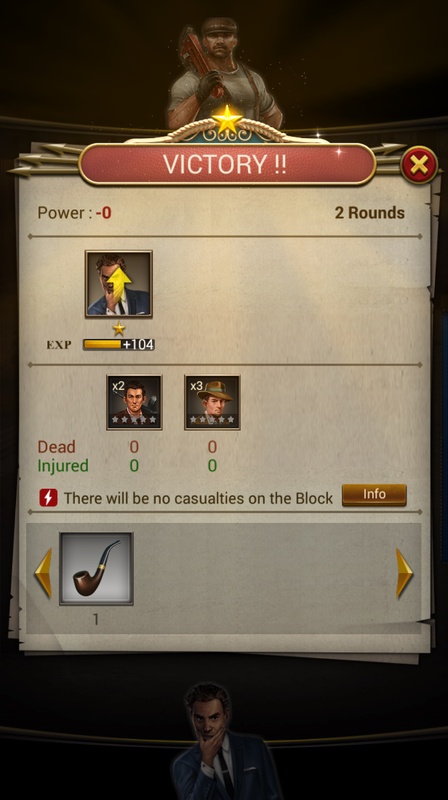Tap the gold star above Victory banner

tap(227, 119)
